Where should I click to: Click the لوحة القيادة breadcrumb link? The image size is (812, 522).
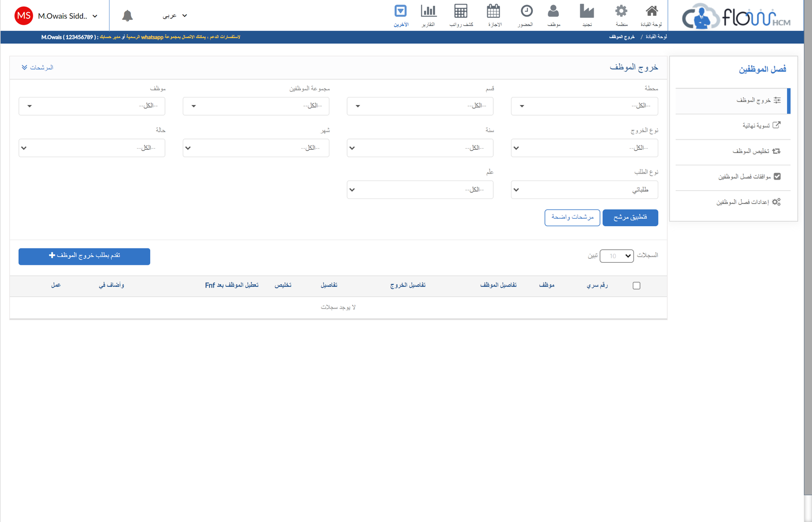pyautogui.click(x=656, y=37)
